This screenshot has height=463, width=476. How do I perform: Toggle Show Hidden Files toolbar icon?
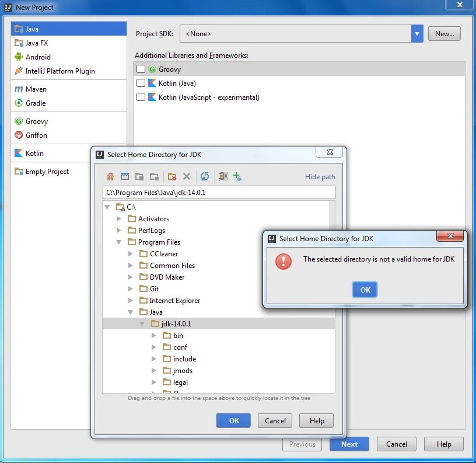[x=223, y=176]
